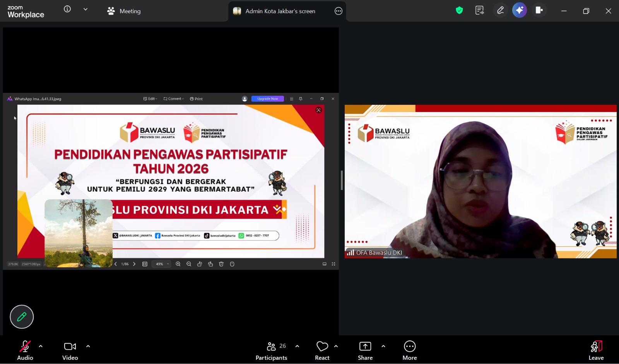
Task: Go to next image in viewer
Action: (134, 264)
